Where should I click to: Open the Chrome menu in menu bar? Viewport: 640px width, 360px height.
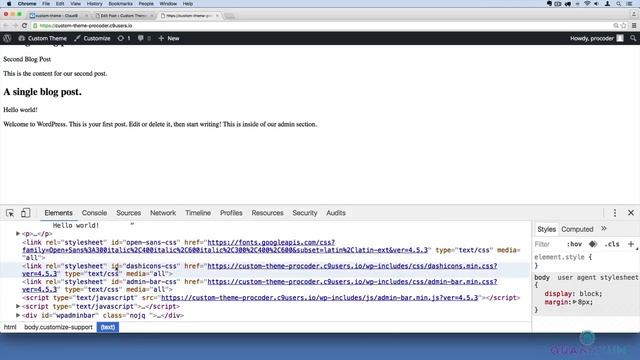point(27,4)
